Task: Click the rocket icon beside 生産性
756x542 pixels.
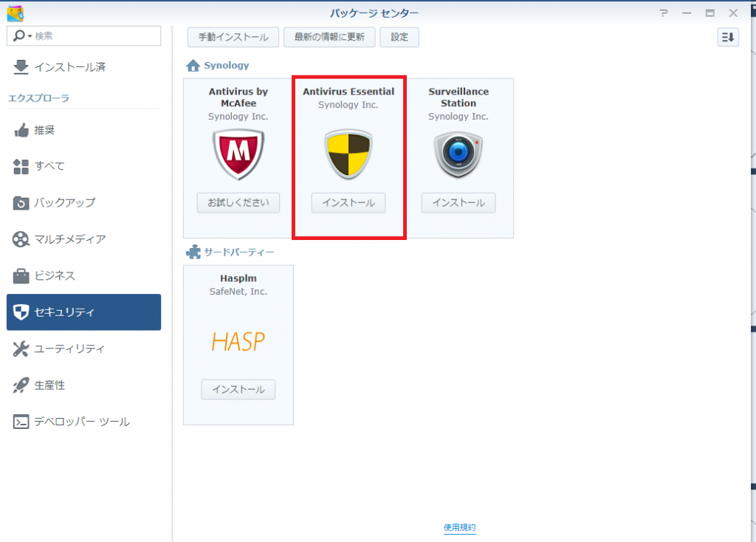Action: (x=21, y=385)
